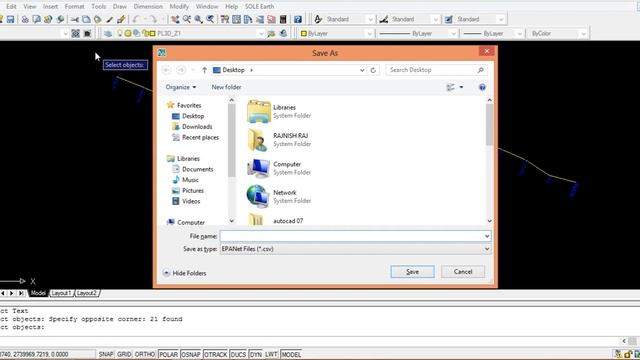
Task: Expand the File name history dropdown arrow
Action: (x=487, y=236)
